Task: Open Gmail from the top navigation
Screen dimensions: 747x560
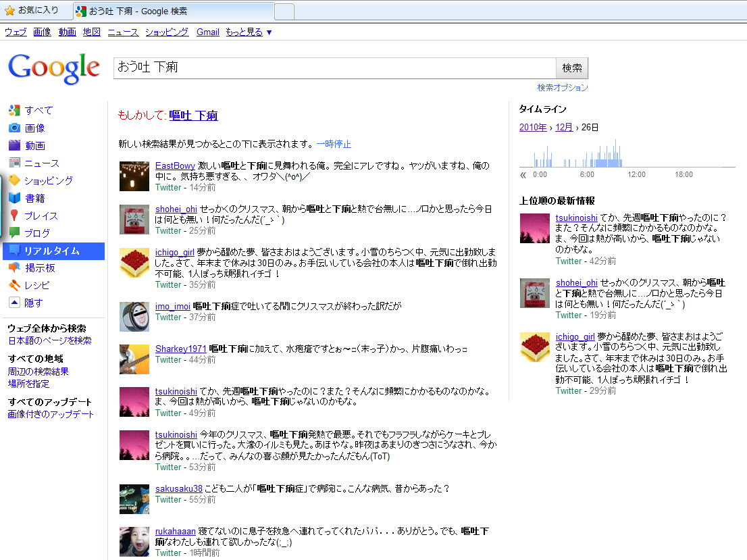Action: point(208,32)
